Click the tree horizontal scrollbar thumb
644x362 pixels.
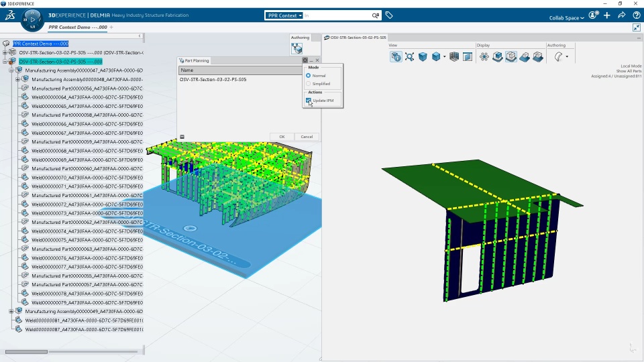[x=26, y=352]
